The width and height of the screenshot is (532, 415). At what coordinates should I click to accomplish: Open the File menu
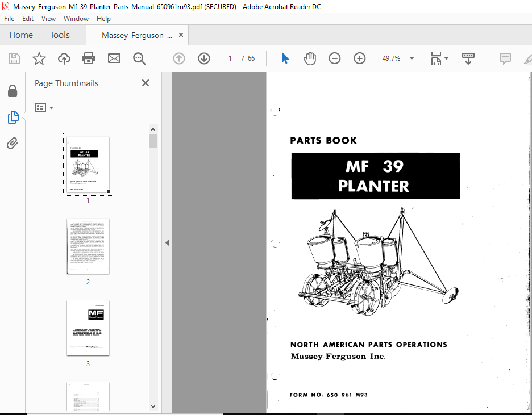[x=9, y=19]
